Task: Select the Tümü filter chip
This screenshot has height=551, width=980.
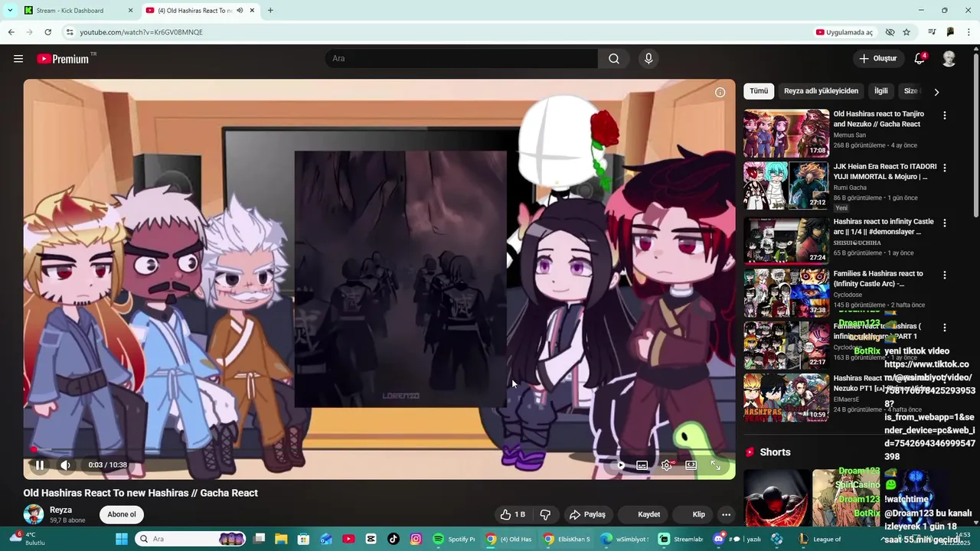Action: [x=759, y=91]
